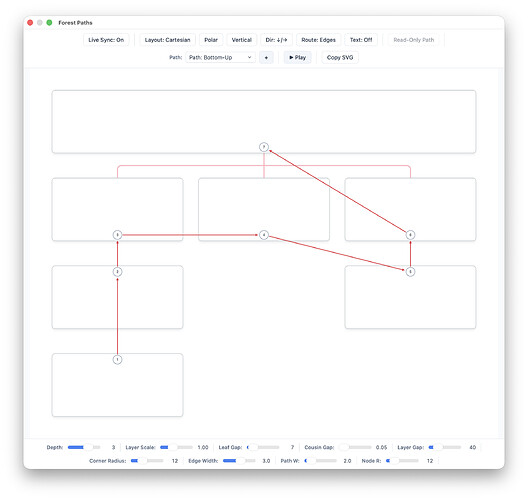Click the Copy SVG button
Image resolution: width=528 pixels, height=500 pixels.
pos(340,58)
